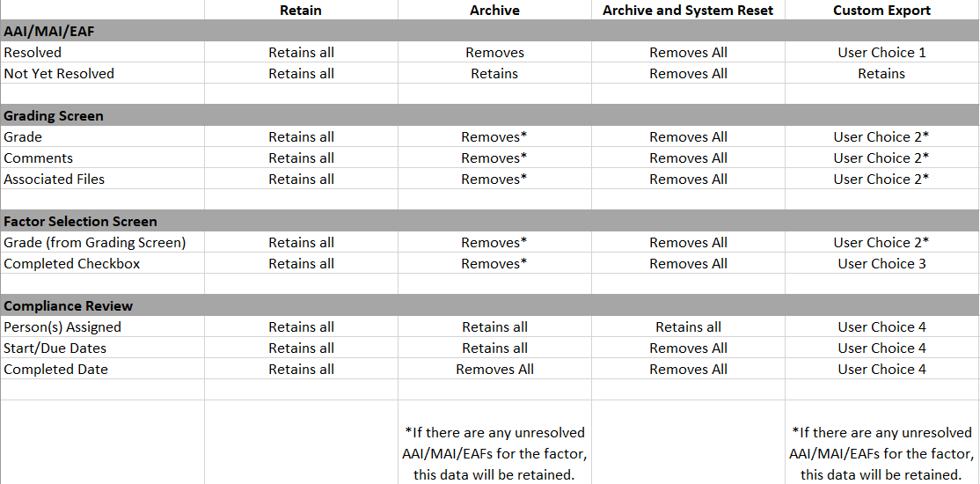980x484 pixels.
Task: Select the AAI/MAI/EAF section header row
Action: pyautogui.click(x=490, y=32)
